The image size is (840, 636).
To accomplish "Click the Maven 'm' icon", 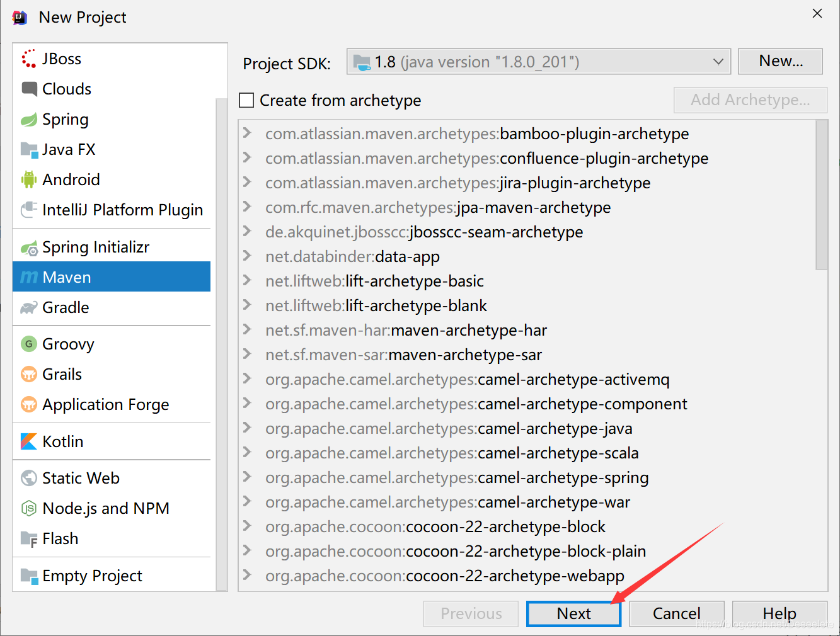I will click(x=29, y=277).
